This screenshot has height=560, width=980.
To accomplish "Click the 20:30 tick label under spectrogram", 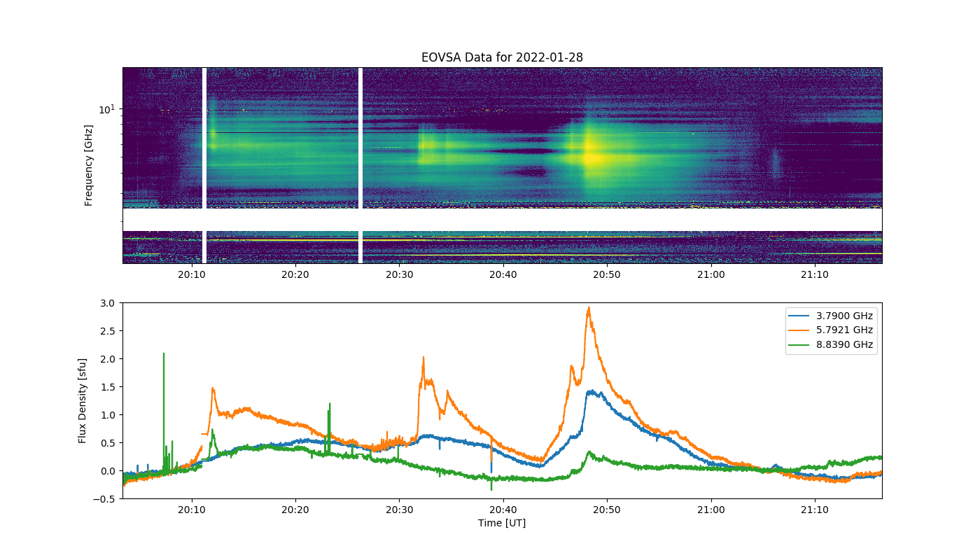I will tap(399, 275).
